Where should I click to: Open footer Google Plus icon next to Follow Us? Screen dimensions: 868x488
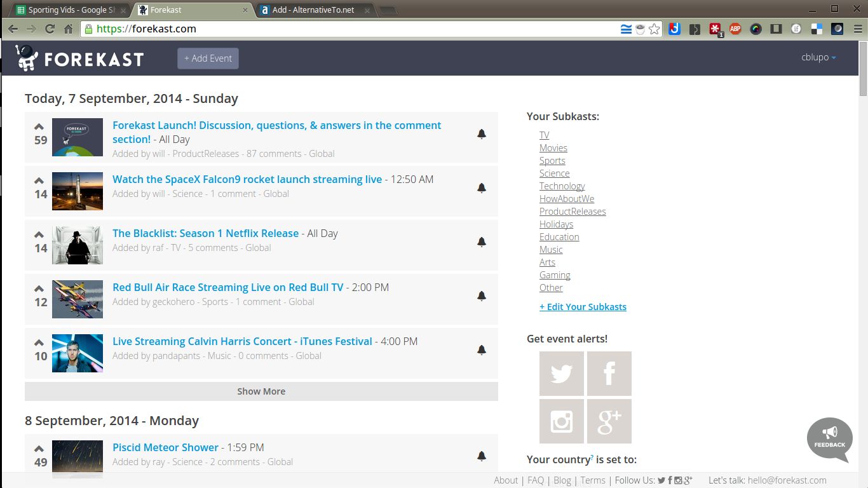[688, 480]
